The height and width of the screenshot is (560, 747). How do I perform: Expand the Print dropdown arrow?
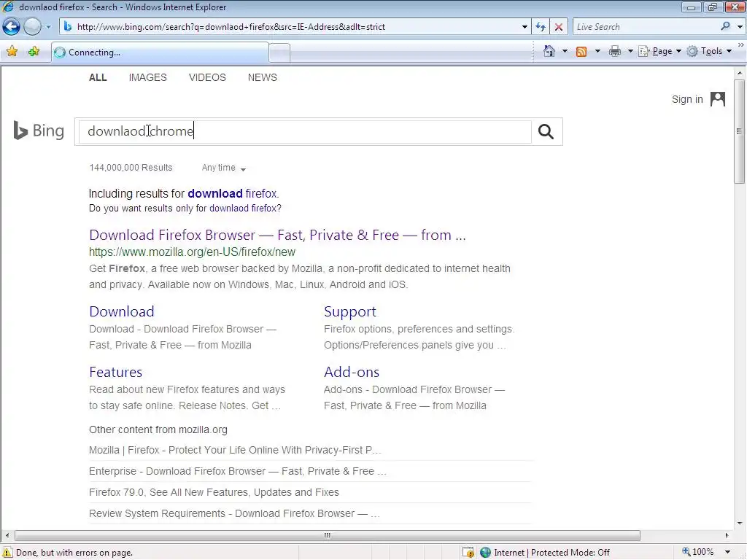point(630,51)
